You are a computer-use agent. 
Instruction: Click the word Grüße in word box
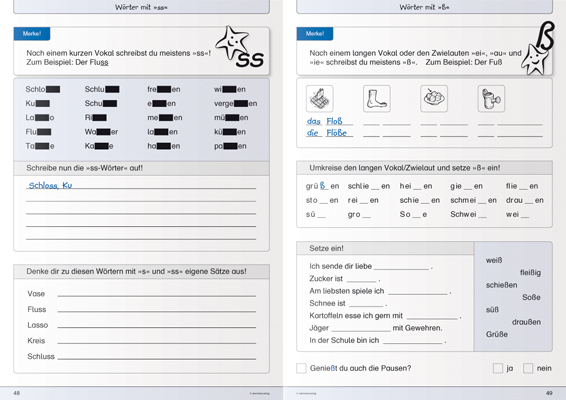click(497, 334)
